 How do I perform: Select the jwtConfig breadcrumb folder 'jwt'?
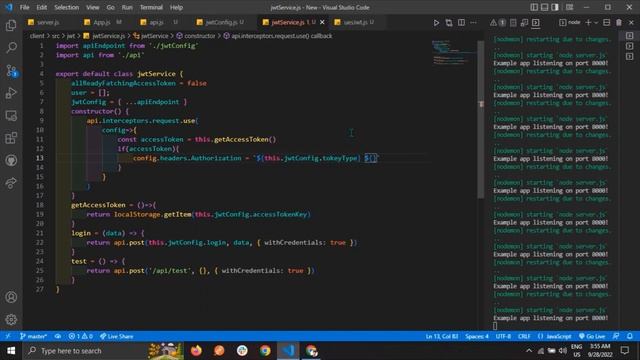coord(71,36)
